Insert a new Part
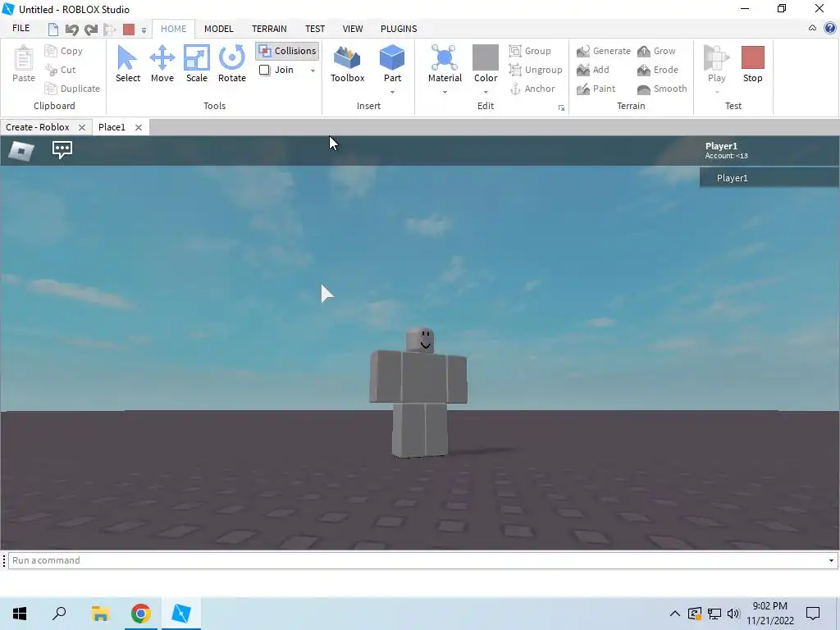The height and width of the screenshot is (630, 840). pyautogui.click(x=392, y=64)
